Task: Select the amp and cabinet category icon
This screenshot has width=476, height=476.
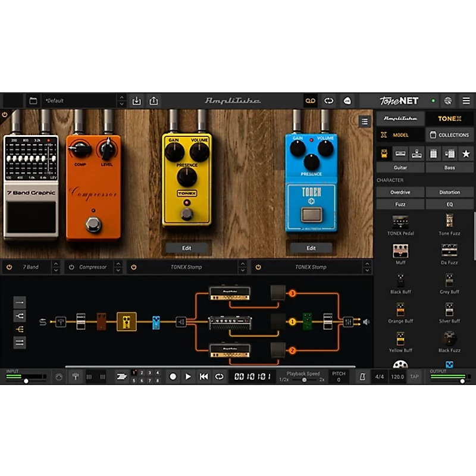Action: tap(450, 154)
